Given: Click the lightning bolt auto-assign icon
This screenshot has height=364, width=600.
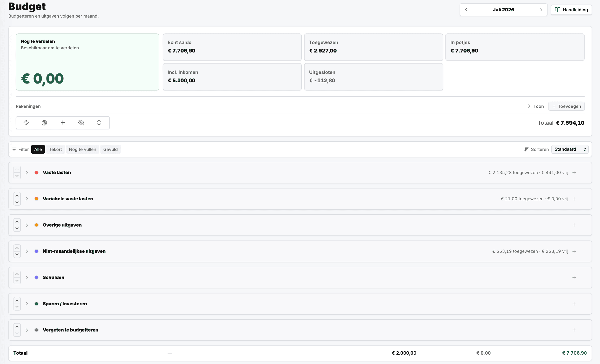Looking at the screenshot, I should [x=26, y=123].
